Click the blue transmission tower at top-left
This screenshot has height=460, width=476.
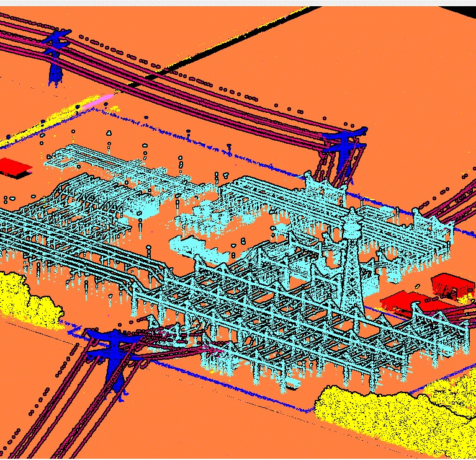(x=56, y=55)
